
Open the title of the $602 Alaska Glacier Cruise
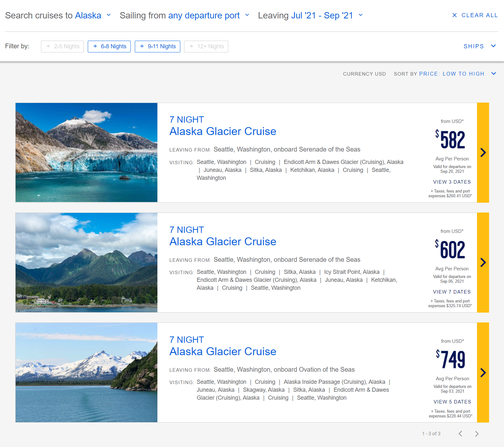223,241
